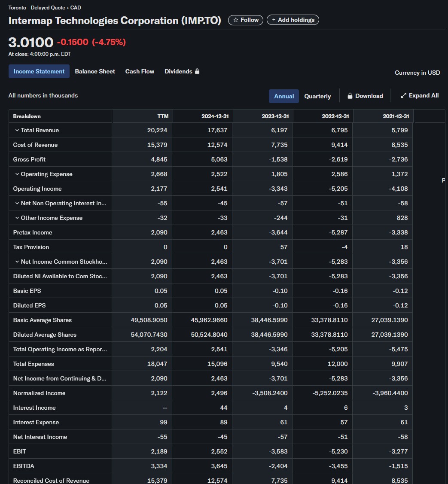The height and width of the screenshot is (484, 448).
Task: Click the Pretax Income row label
Action: pos(32,232)
